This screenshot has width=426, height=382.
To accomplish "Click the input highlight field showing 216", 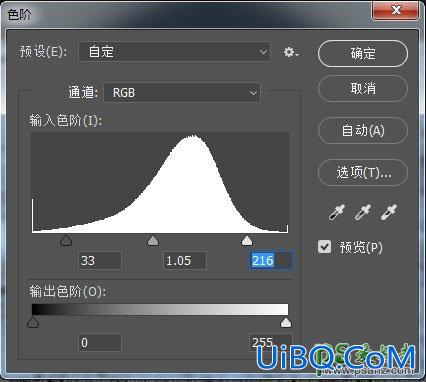I will (x=271, y=260).
